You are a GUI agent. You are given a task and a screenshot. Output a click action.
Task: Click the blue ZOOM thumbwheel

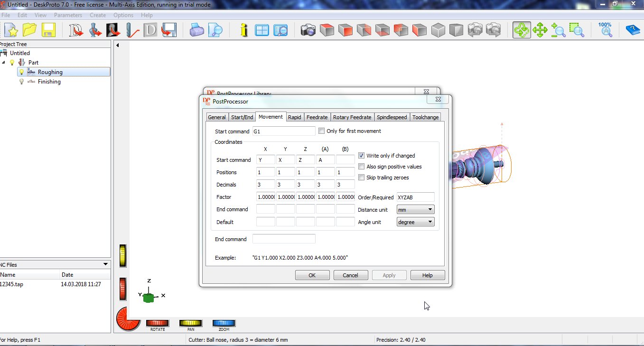tap(224, 323)
